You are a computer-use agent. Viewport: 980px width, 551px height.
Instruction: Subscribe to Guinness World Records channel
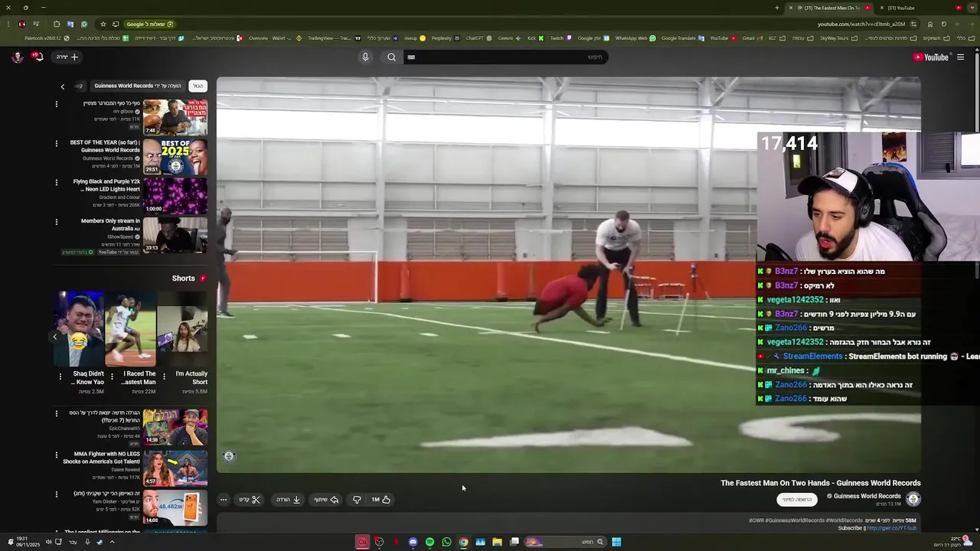[x=796, y=499]
